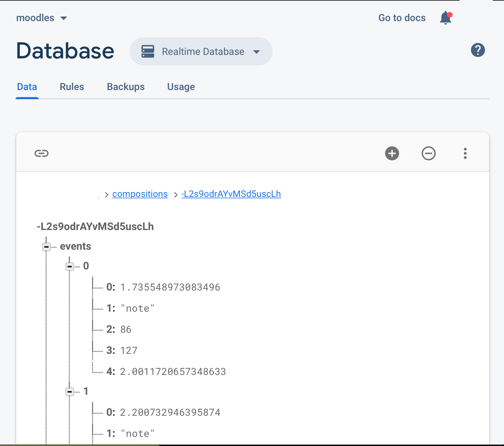Collapse event 1 in the tree
504x446 pixels.
(69, 391)
